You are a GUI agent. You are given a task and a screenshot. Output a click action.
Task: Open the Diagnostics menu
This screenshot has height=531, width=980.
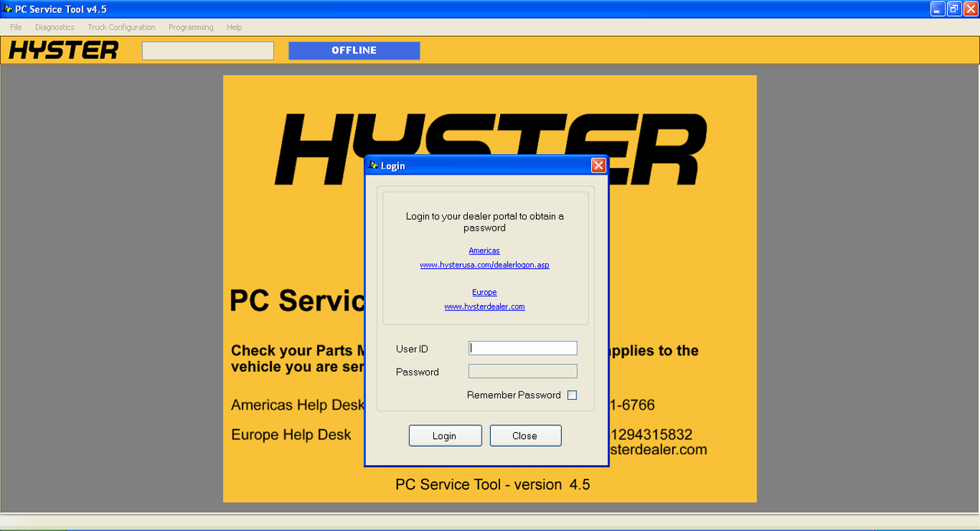click(54, 27)
